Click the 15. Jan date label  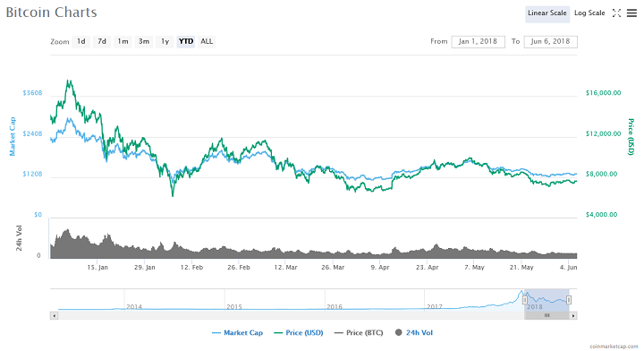click(97, 267)
